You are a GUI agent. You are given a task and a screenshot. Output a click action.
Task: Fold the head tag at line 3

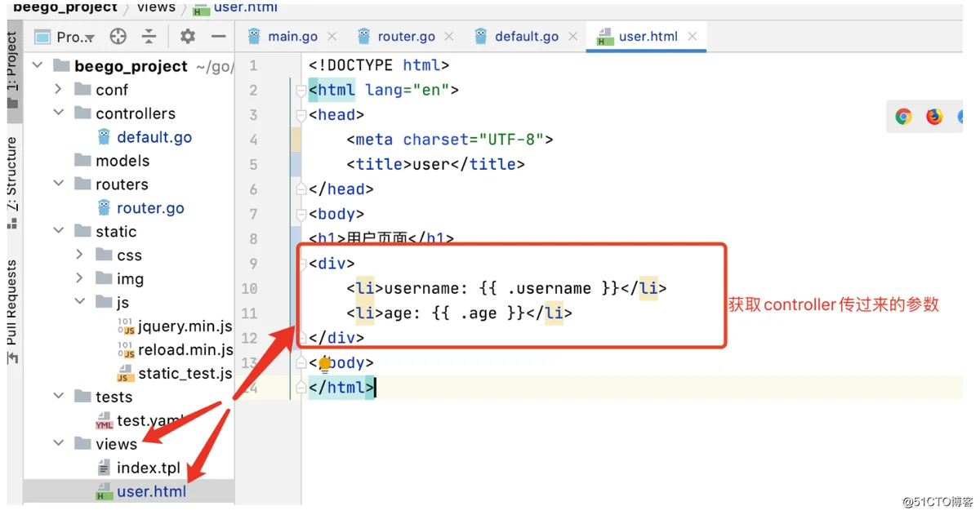(x=301, y=115)
